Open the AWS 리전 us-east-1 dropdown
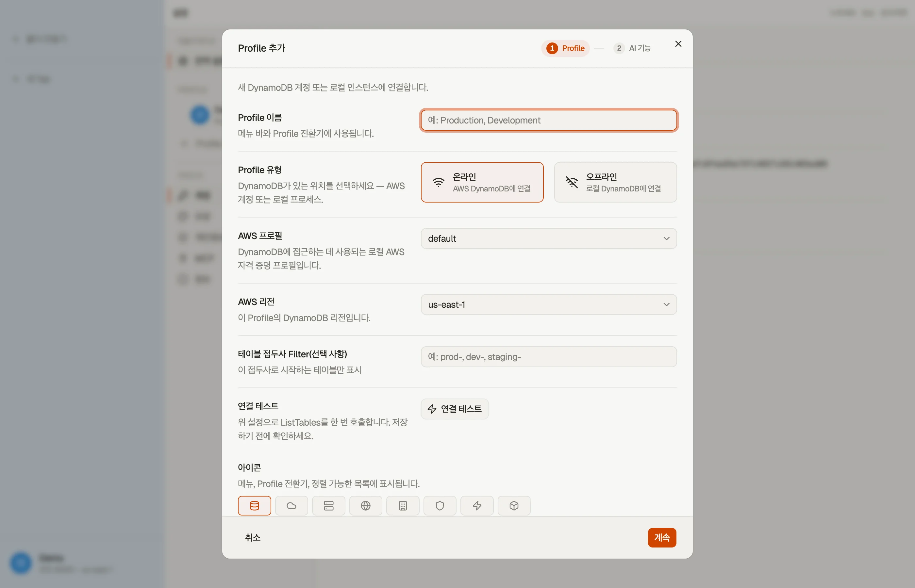The image size is (915, 588). (x=548, y=305)
